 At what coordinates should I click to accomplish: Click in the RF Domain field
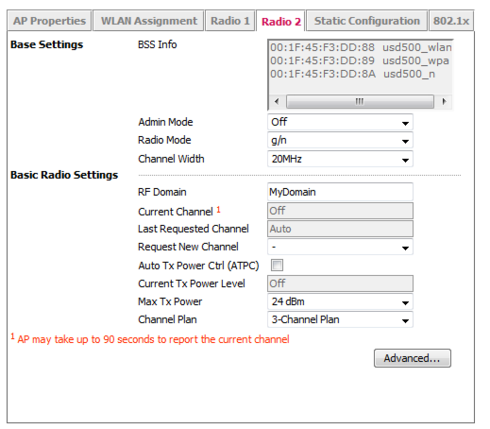pyautogui.click(x=340, y=192)
